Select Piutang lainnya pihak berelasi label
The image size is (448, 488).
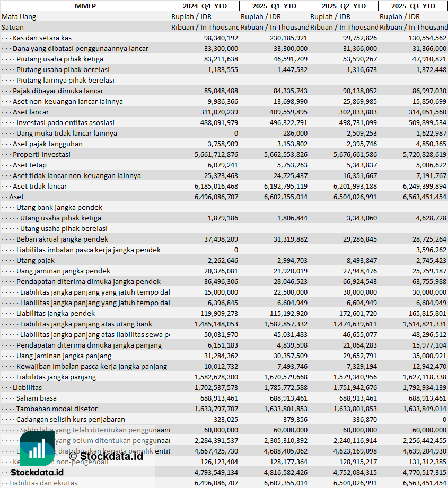pyautogui.click(x=65, y=81)
